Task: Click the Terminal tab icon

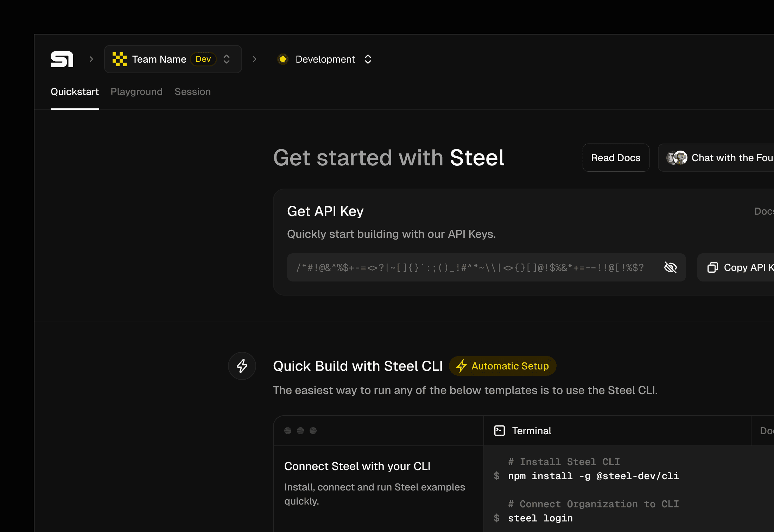Action: [x=500, y=431]
